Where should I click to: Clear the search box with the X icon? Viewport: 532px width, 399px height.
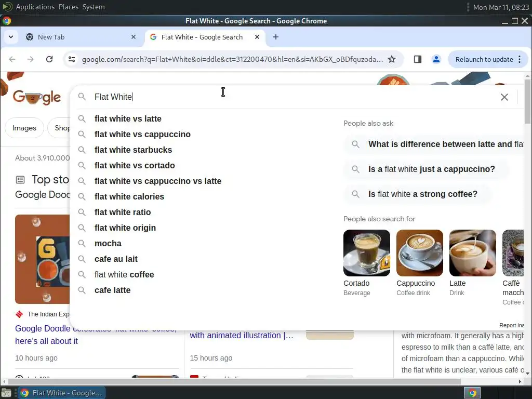click(x=504, y=97)
